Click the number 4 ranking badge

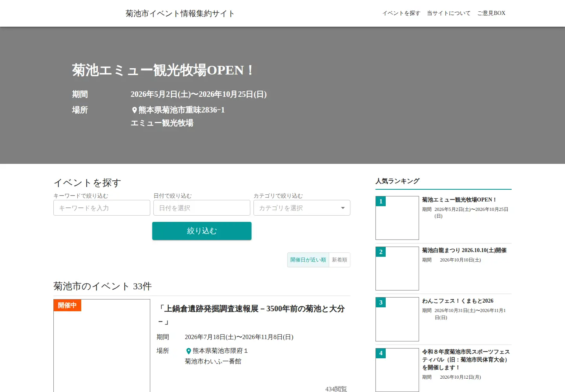(x=381, y=353)
